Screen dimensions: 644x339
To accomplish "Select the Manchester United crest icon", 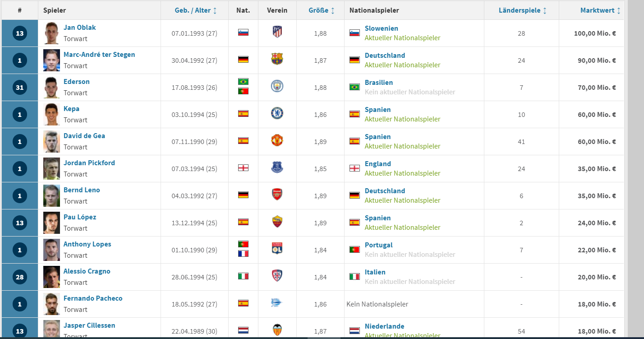I will point(277,140).
